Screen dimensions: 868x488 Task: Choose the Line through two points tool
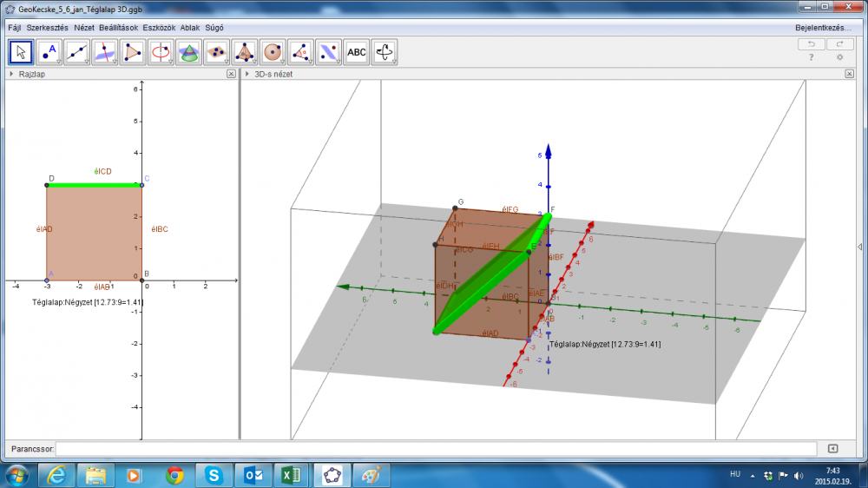(x=77, y=52)
